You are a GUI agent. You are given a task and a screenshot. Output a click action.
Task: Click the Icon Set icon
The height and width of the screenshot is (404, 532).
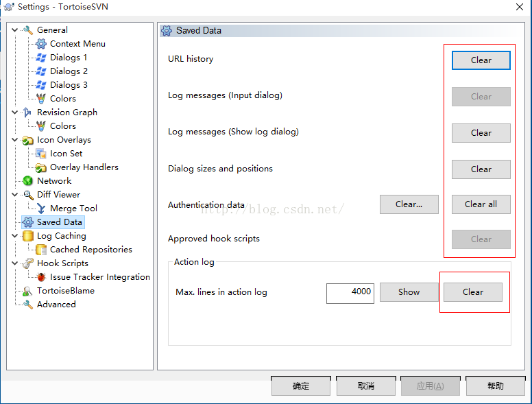click(x=41, y=154)
